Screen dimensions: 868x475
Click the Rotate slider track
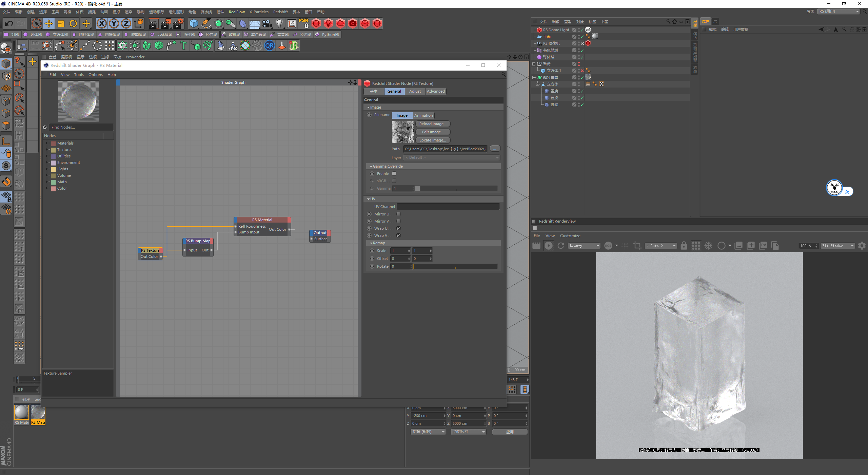pos(455,266)
